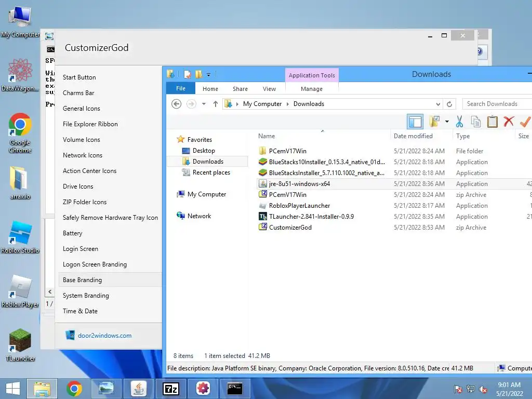Viewport: 532px width, 399px height.
Task: Open the Customize Quick Access Toolbar dropdown
Action: coord(209,75)
